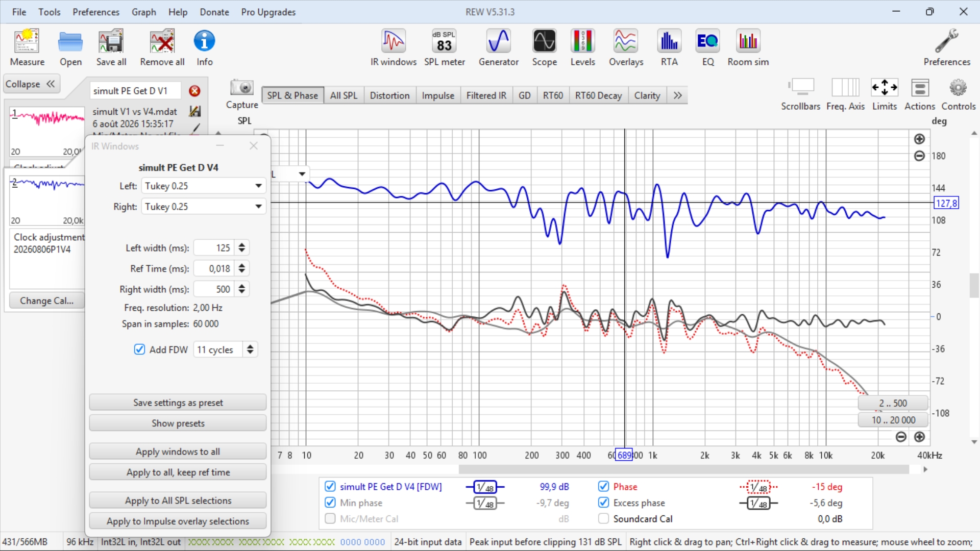Screen dimensions: 980x551
Task: Switch to the Distortion tab
Action: pos(389,95)
